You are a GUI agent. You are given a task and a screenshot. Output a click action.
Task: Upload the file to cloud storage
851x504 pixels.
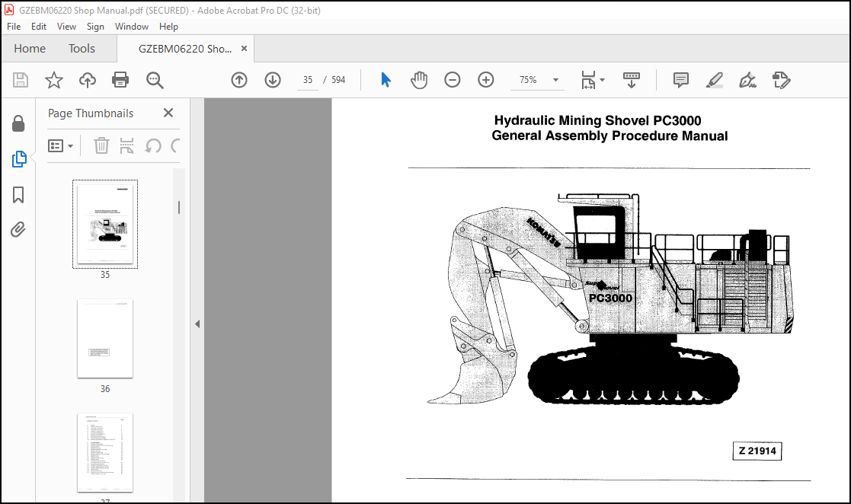[x=88, y=80]
